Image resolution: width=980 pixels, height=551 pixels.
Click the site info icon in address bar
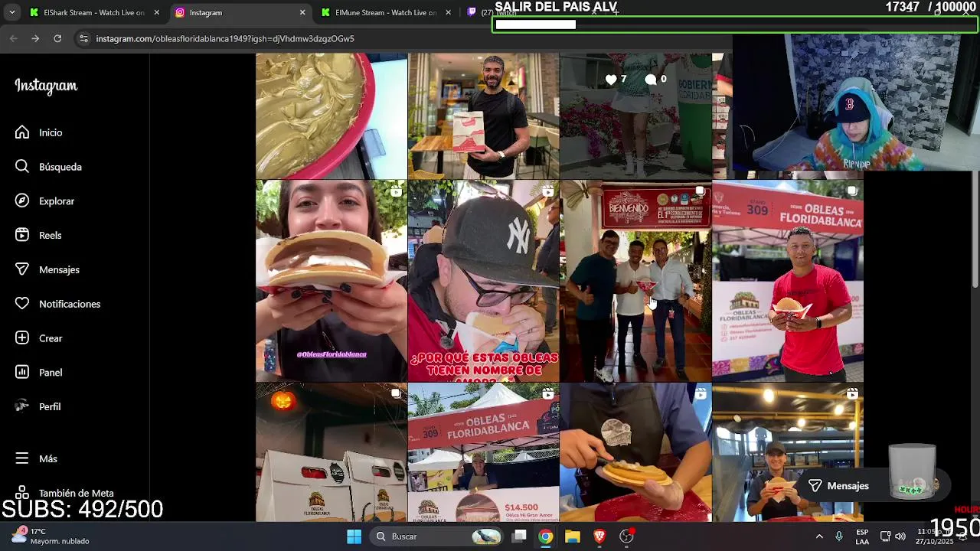[x=83, y=38]
